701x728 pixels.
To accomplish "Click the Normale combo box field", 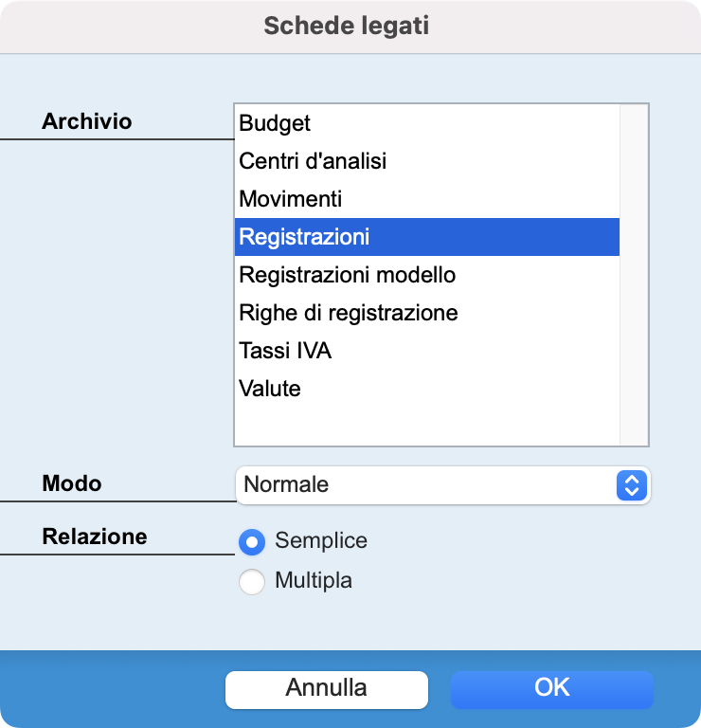I will [443, 485].
